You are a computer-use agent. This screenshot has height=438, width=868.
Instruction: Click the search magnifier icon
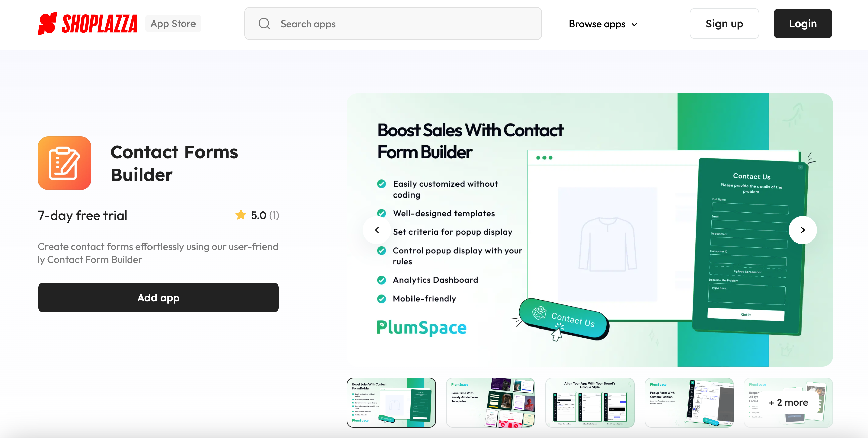click(x=264, y=24)
